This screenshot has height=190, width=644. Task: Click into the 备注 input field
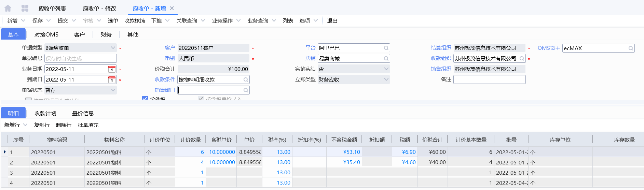489,79
